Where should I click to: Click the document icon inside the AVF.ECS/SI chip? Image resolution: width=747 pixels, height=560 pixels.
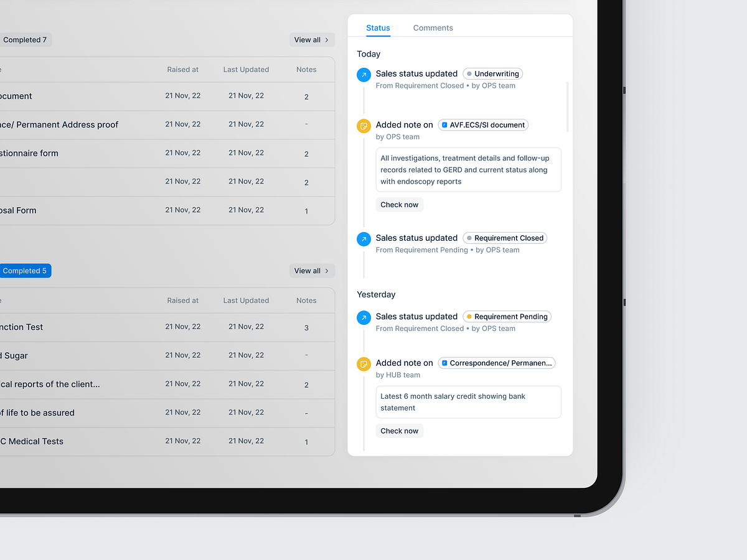444,124
